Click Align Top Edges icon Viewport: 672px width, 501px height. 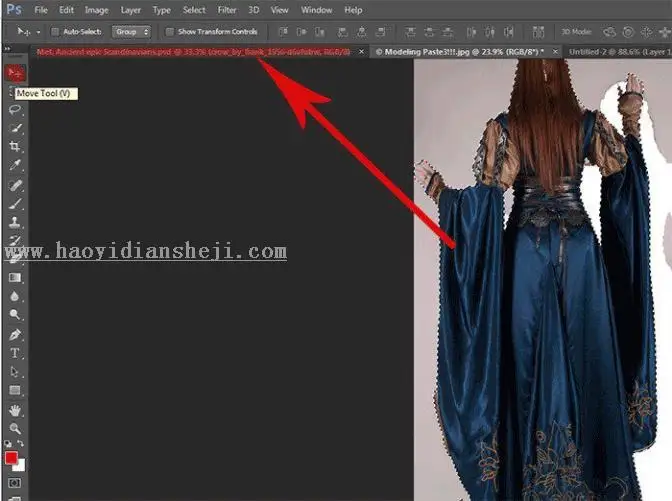[283, 32]
